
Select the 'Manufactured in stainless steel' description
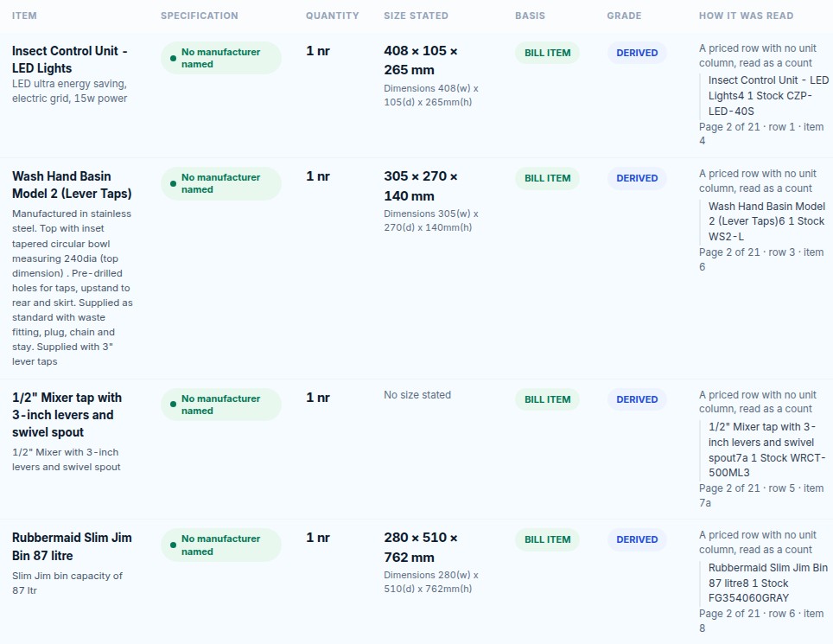click(x=73, y=288)
